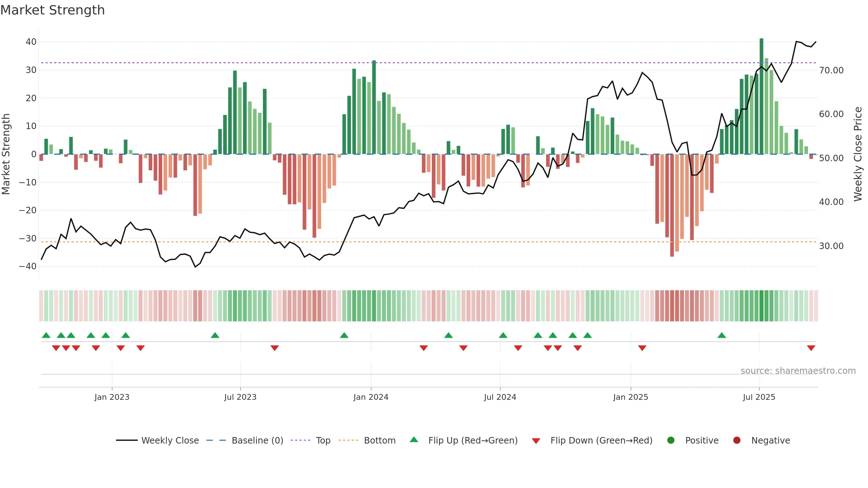The height and width of the screenshot is (488, 868).
Task: Click the flip-up triangle right at Jul 2024
Action: coord(503,335)
